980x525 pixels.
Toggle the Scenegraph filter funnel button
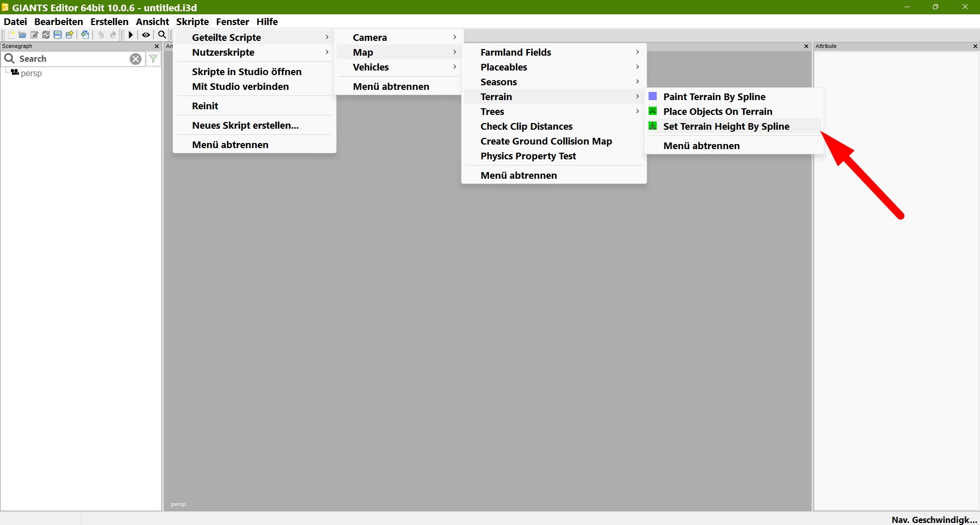coord(153,59)
